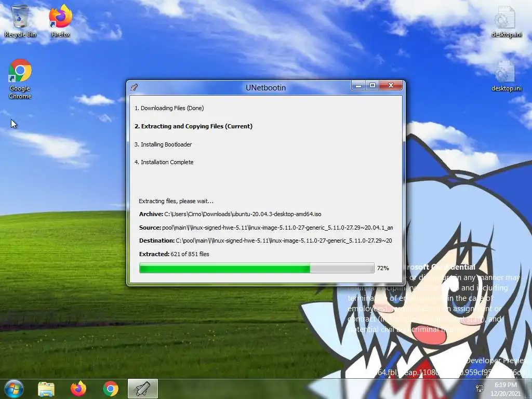Select the upper desktop.ini file icon

pos(506,21)
